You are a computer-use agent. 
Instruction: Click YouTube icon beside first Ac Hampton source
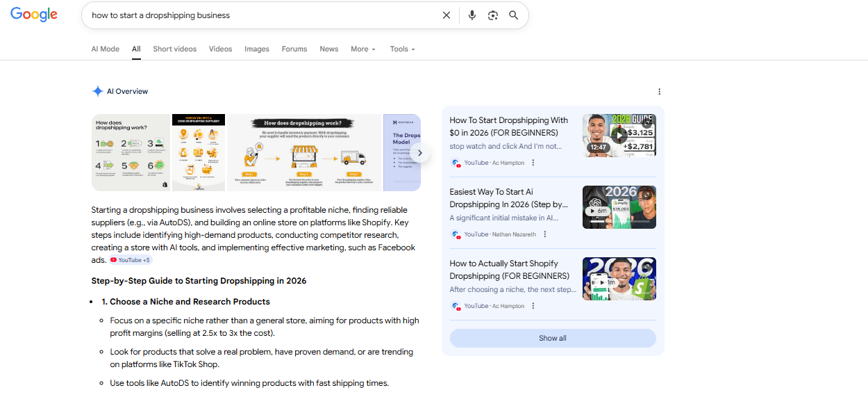point(456,163)
